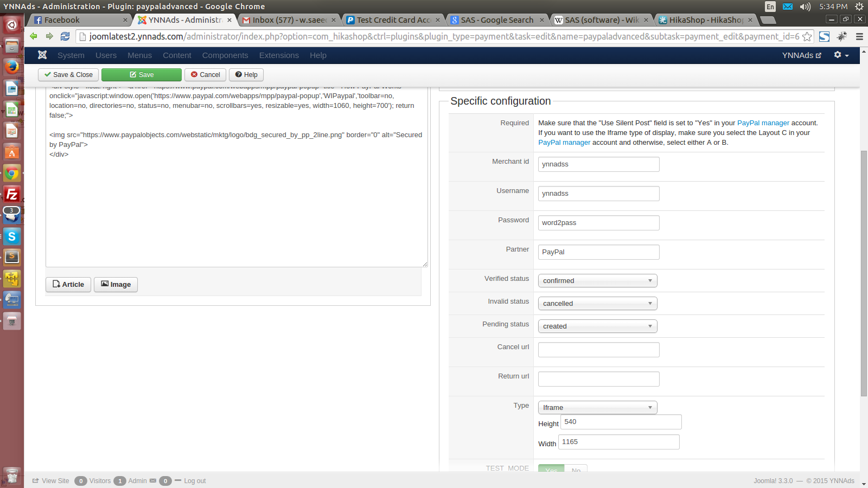
Task: Click the blue S extension icon in Chrome toolbar
Action: (x=825, y=36)
